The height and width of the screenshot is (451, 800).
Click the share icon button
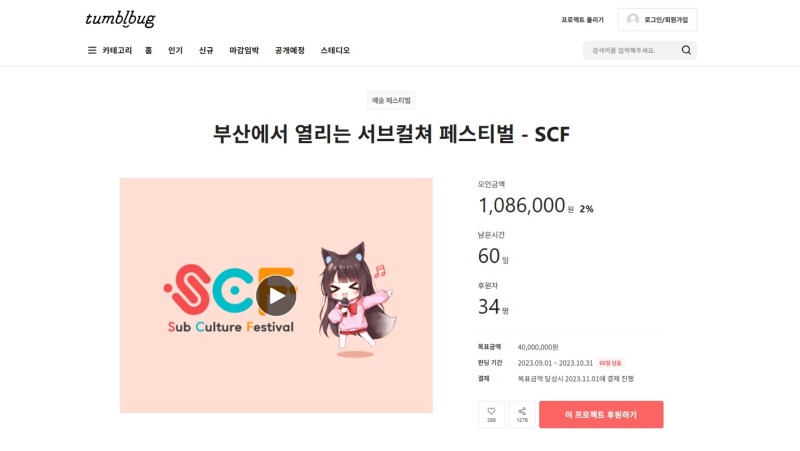click(x=522, y=414)
